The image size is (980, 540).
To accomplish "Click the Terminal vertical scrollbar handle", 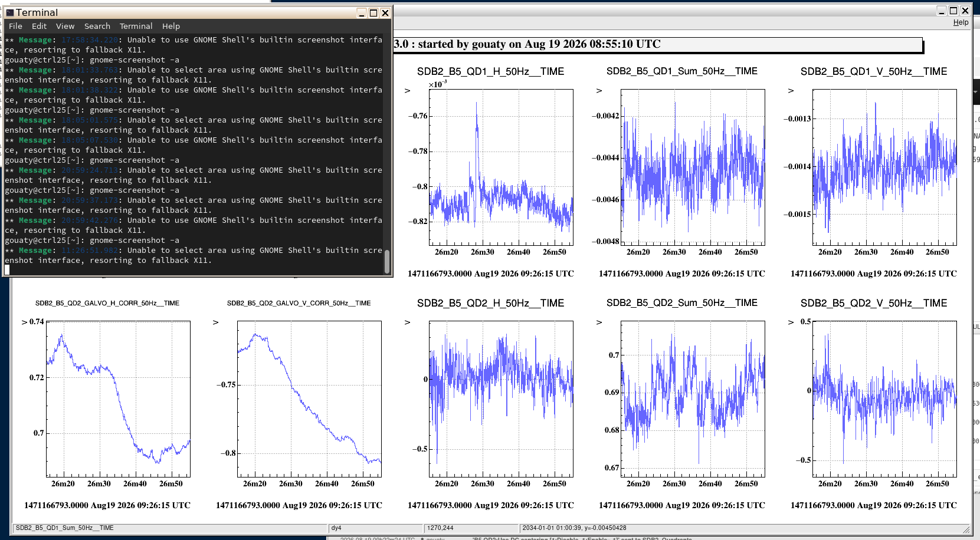I will pos(387,262).
